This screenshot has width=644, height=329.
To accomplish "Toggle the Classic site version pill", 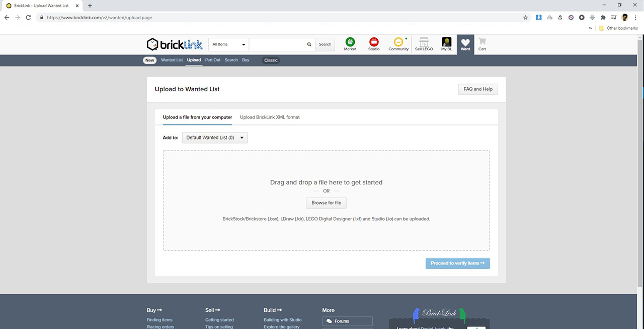I will [271, 60].
